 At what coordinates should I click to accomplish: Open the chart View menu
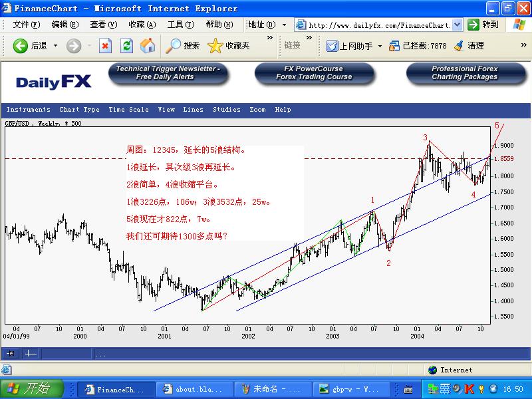(x=166, y=110)
